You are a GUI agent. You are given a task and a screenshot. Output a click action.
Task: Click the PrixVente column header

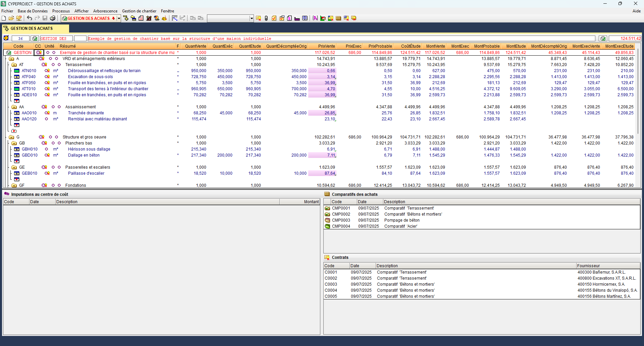pos(326,46)
